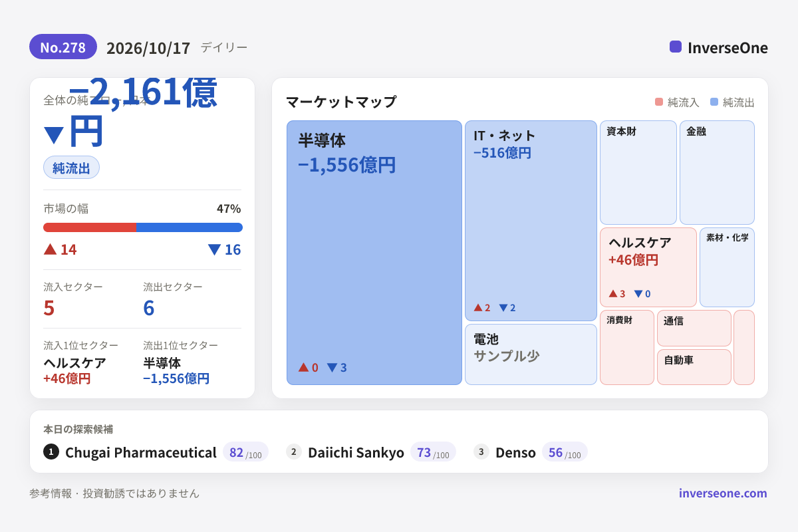Click the 82/100 score pill
Image resolution: width=798 pixels, height=532 pixels.
(245, 452)
